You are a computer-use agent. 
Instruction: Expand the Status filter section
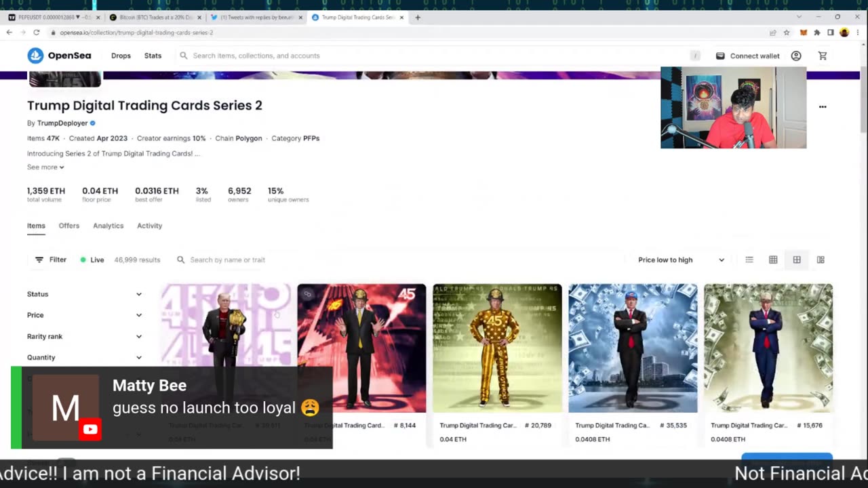(85, 294)
